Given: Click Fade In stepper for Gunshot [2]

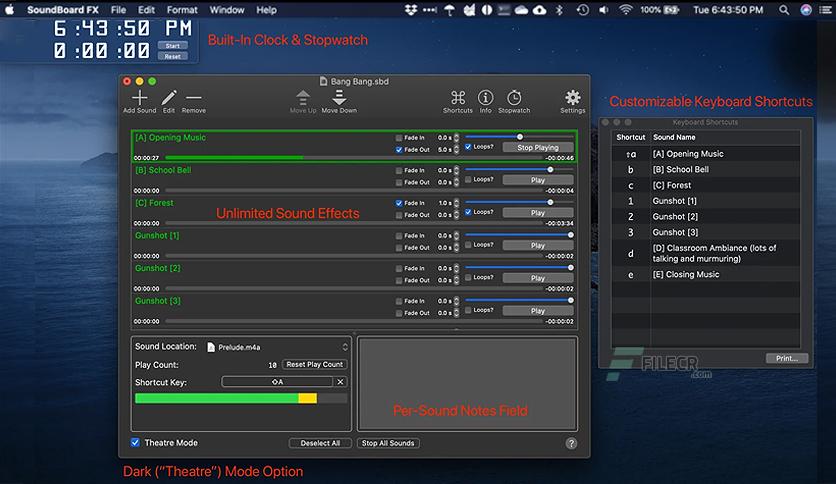Looking at the screenshot, I should point(456,269).
